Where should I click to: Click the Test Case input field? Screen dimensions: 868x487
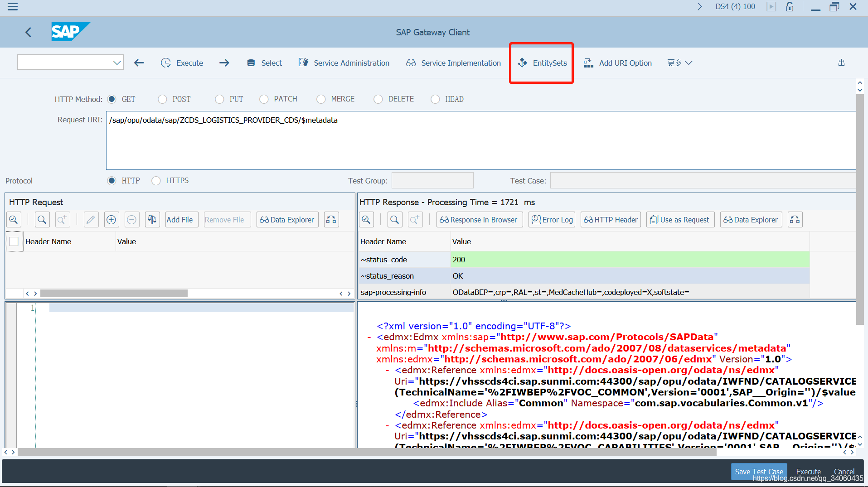tap(703, 180)
